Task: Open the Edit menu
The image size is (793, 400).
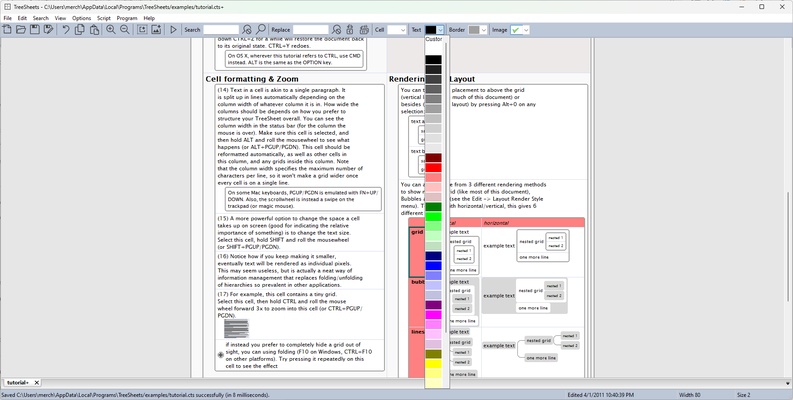Action: click(x=22, y=18)
